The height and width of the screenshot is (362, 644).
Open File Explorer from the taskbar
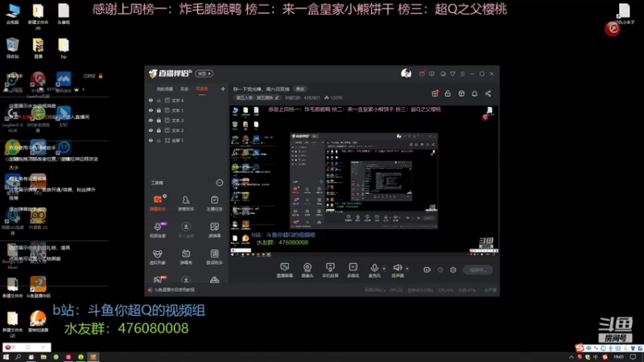(43, 357)
